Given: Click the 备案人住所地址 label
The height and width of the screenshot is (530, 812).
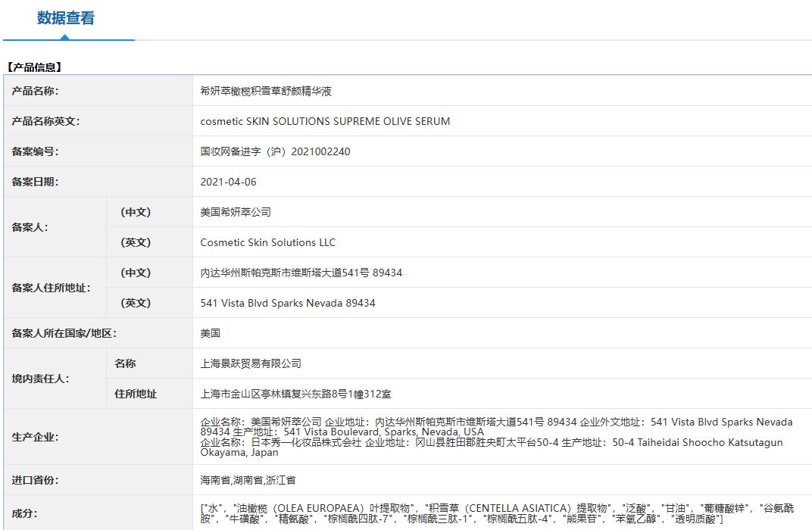Looking at the screenshot, I should [x=51, y=288].
